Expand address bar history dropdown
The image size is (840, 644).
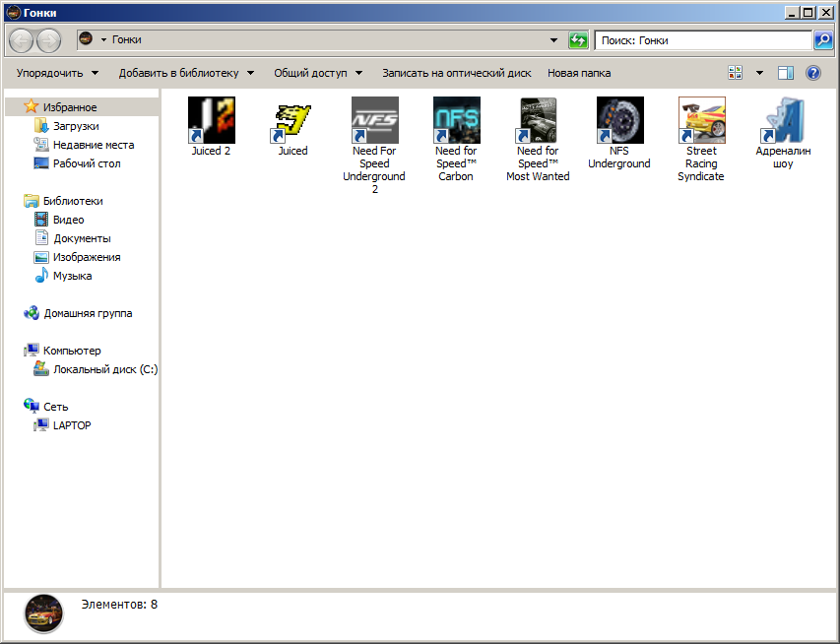(x=554, y=40)
